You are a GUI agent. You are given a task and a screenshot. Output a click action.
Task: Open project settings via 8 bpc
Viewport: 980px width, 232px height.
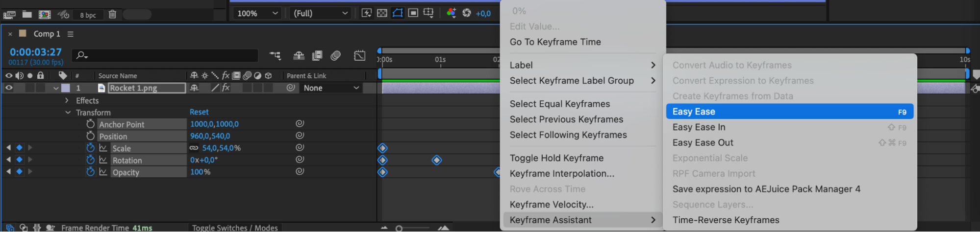click(88, 15)
